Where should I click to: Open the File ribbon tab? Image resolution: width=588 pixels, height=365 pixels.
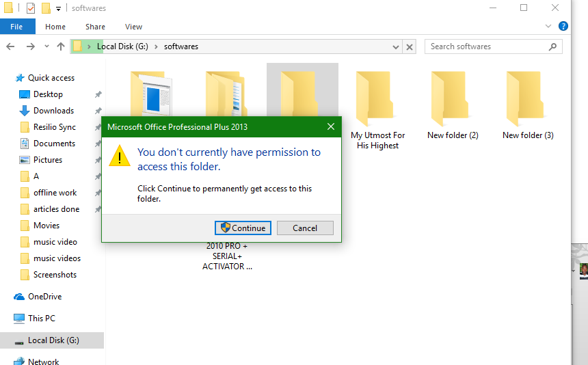17,27
